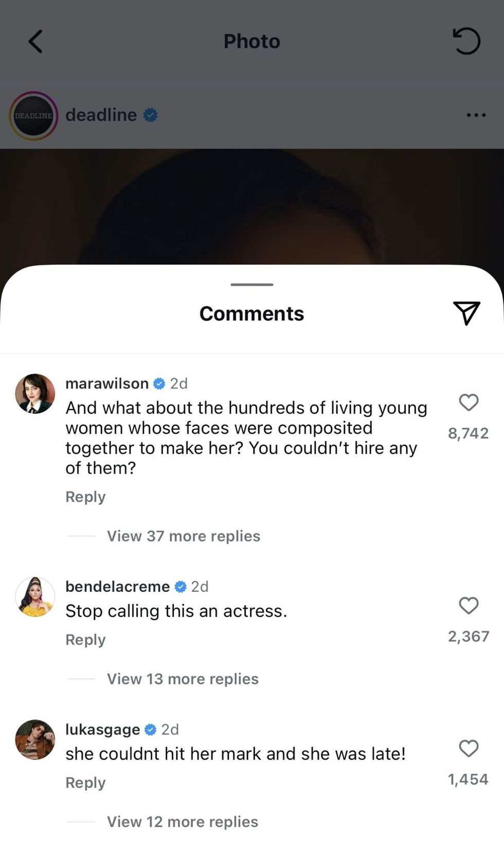Screen dimensions: 504x851
Task: Expand the 37 more replies under marawilson
Action: click(183, 536)
